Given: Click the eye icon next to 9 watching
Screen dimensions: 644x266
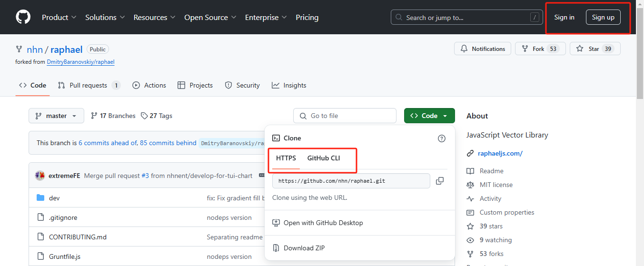Looking at the screenshot, I should coord(470,240).
